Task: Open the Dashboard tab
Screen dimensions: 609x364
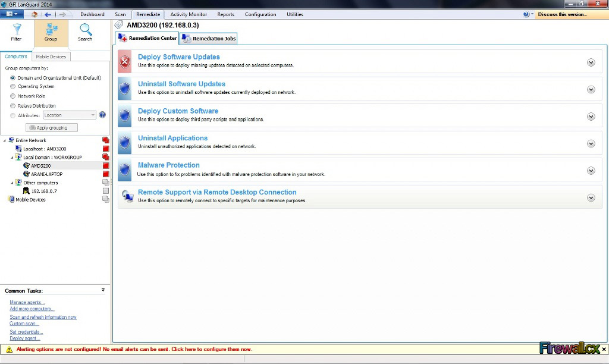Action: (x=92, y=14)
